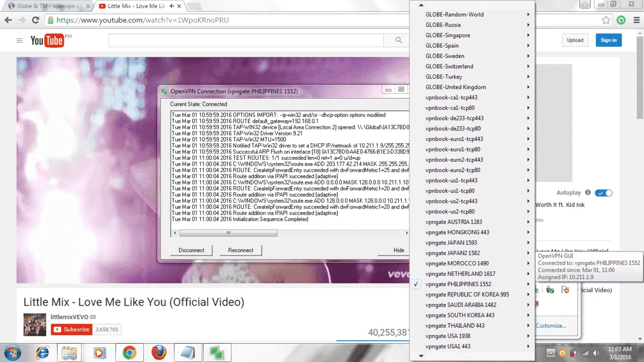Click Reconnect in OpenVPN window
Screen dimensions: 644x362
240,250
